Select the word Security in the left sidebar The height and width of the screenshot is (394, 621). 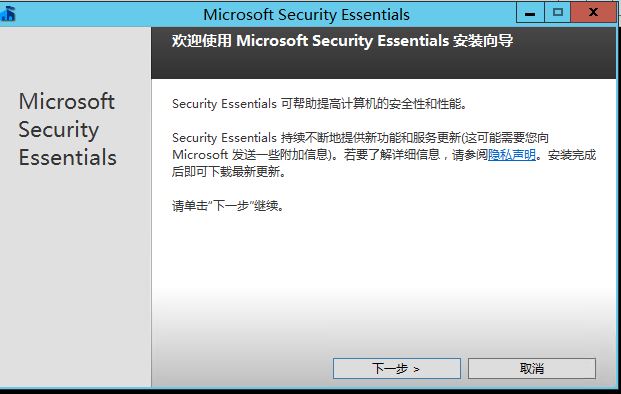point(59,130)
